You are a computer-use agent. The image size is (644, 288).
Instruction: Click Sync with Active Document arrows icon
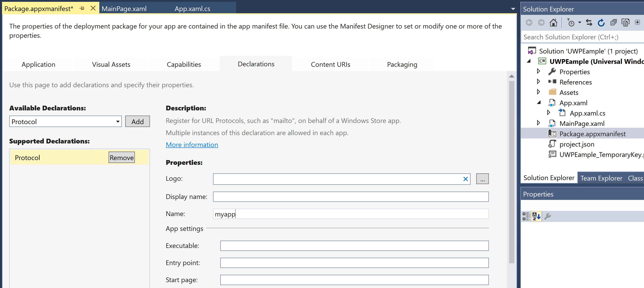pos(589,23)
